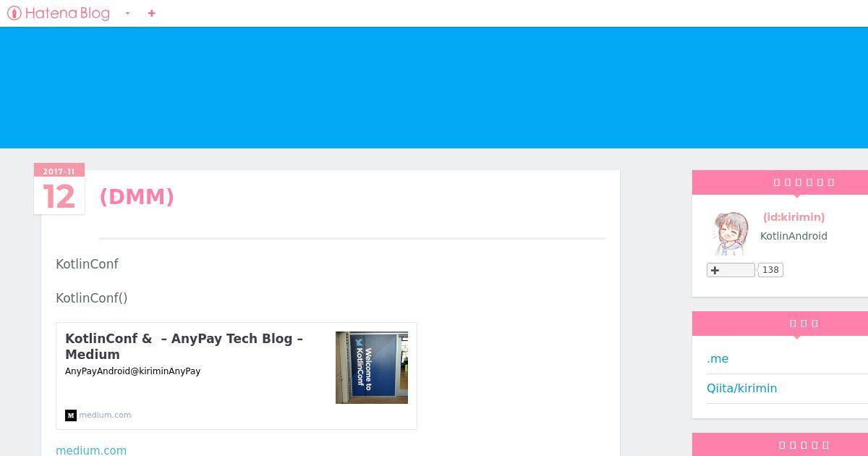This screenshot has height=456, width=868.
Task: Click the Medium favicon in embed card
Action: [x=70, y=415]
